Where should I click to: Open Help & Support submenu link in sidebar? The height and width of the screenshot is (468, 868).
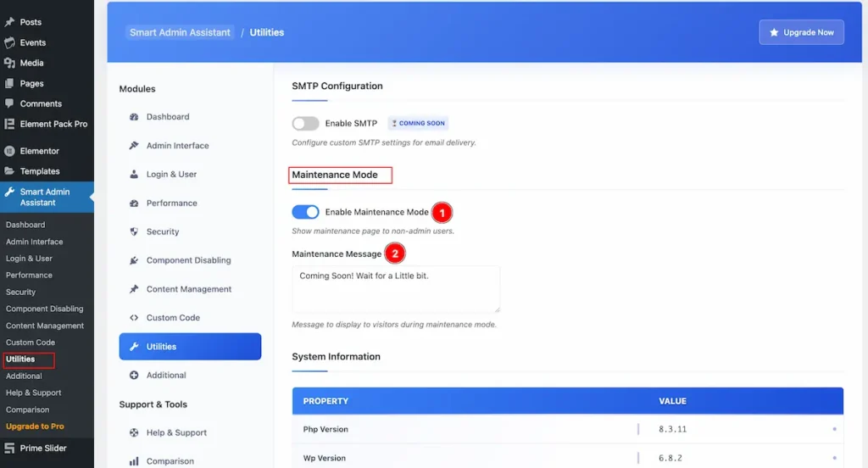point(33,393)
